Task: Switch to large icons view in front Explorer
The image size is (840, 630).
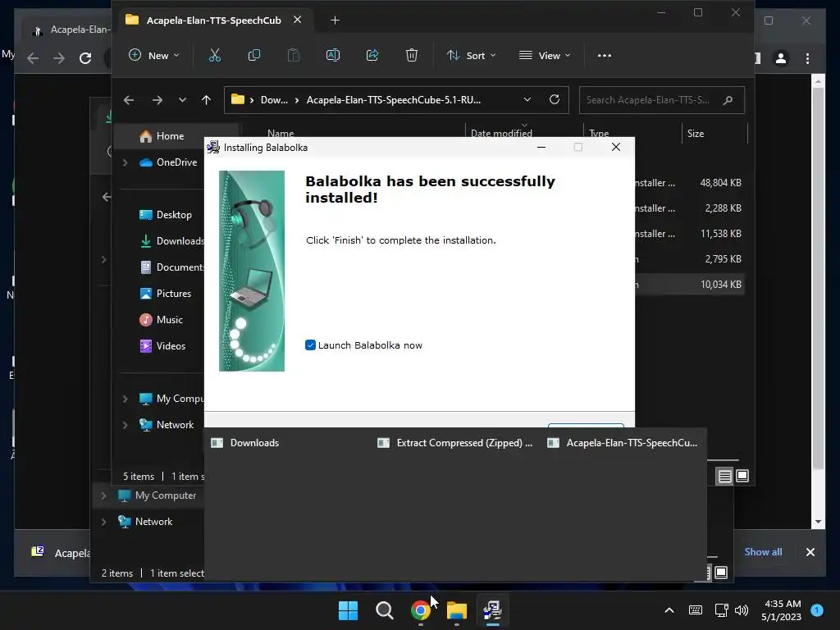Action: coord(742,476)
